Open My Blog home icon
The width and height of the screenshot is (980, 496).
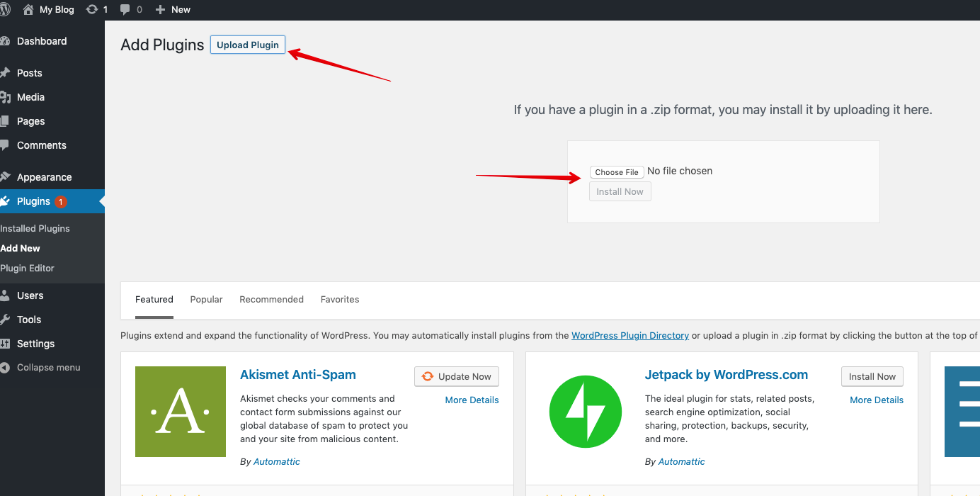pyautogui.click(x=28, y=9)
